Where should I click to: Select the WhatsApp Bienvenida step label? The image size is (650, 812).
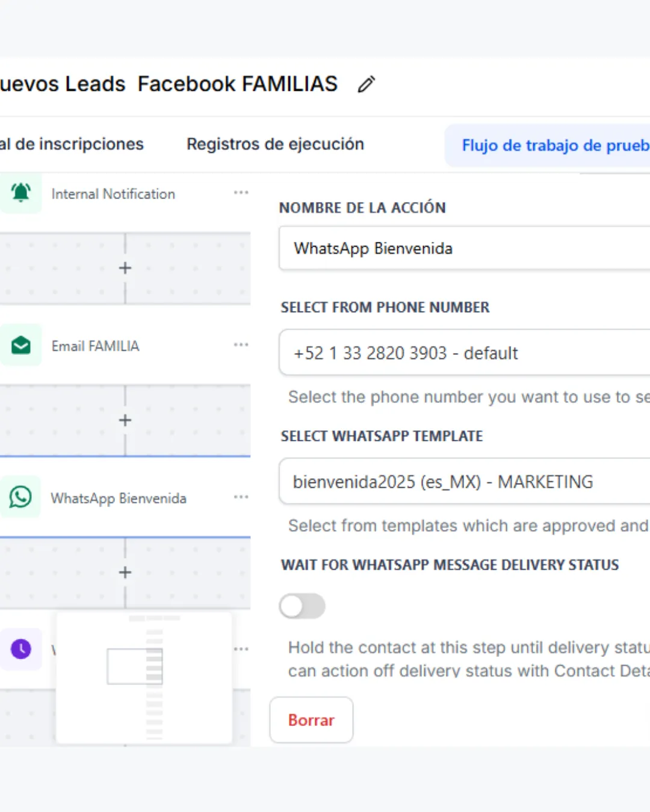[x=119, y=498]
